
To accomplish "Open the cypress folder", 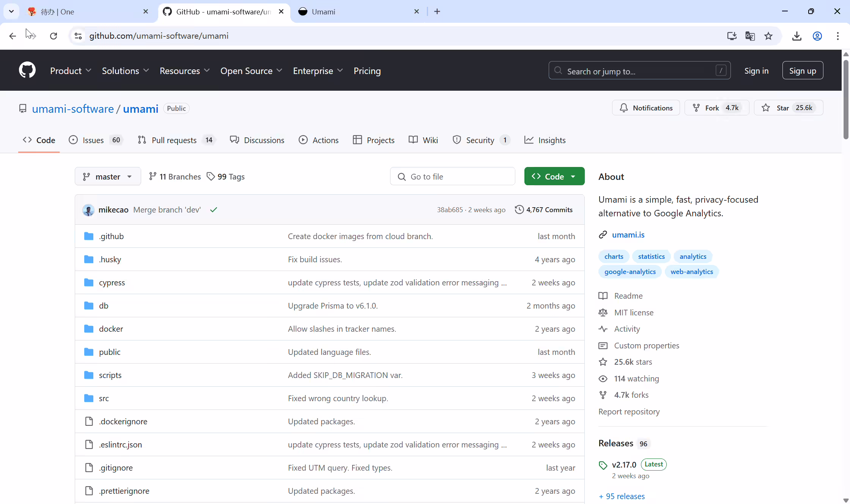I will [112, 282].
